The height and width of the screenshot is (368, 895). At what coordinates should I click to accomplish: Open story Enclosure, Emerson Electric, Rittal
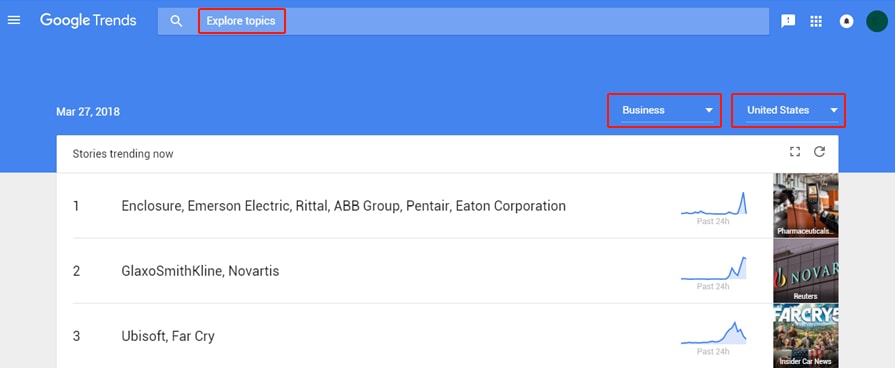pyautogui.click(x=344, y=206)
